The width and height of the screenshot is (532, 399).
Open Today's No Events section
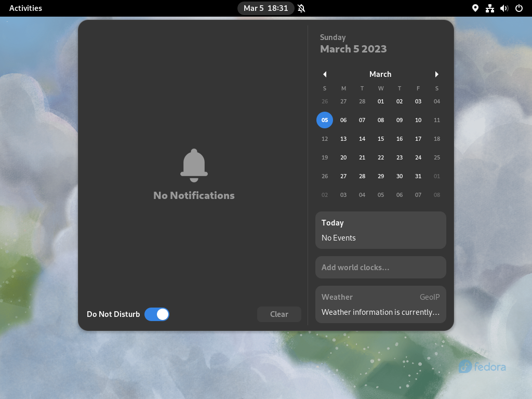click(x=381, y=230)
